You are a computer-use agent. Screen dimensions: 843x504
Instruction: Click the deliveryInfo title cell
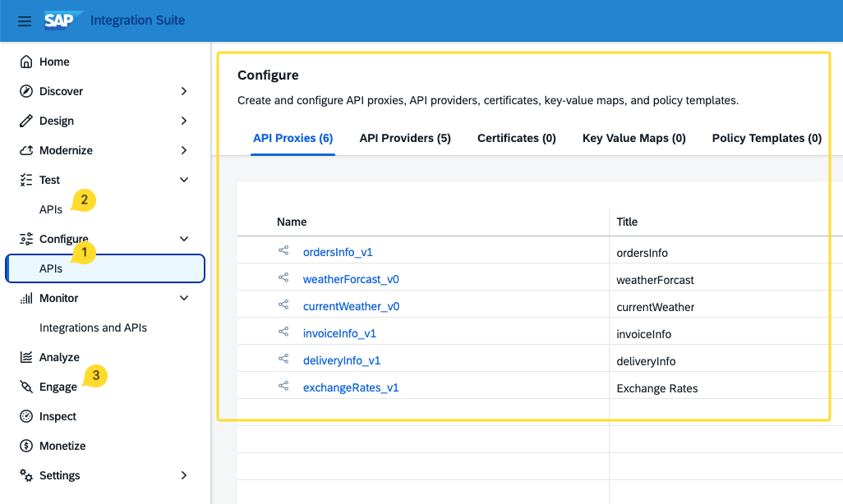646,362
